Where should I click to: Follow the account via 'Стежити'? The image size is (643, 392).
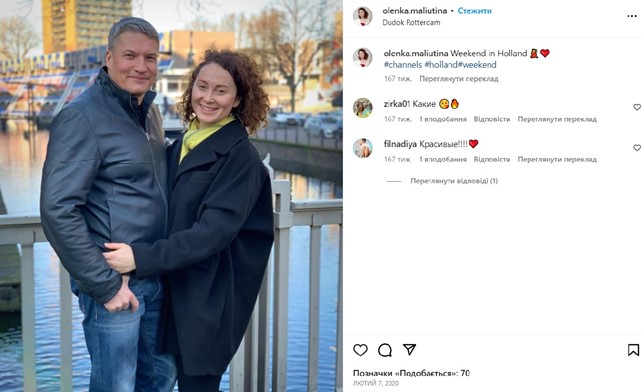coord(474,11)
